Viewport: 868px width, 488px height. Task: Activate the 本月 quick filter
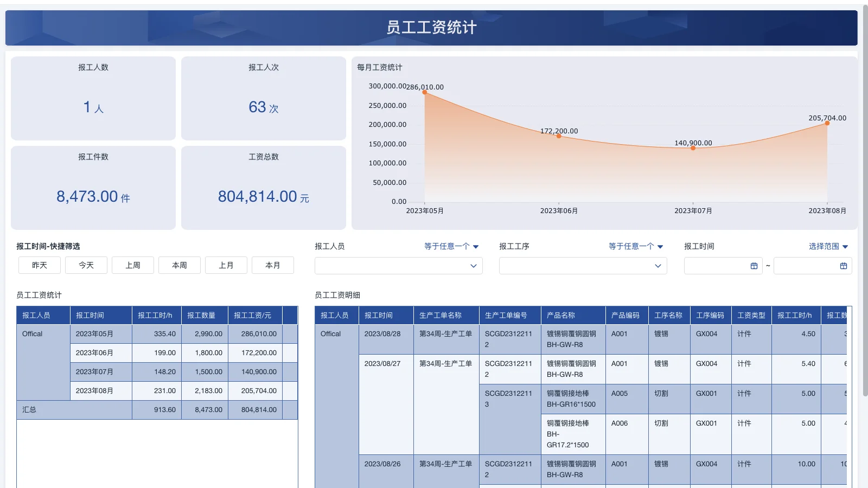(273, 265)
